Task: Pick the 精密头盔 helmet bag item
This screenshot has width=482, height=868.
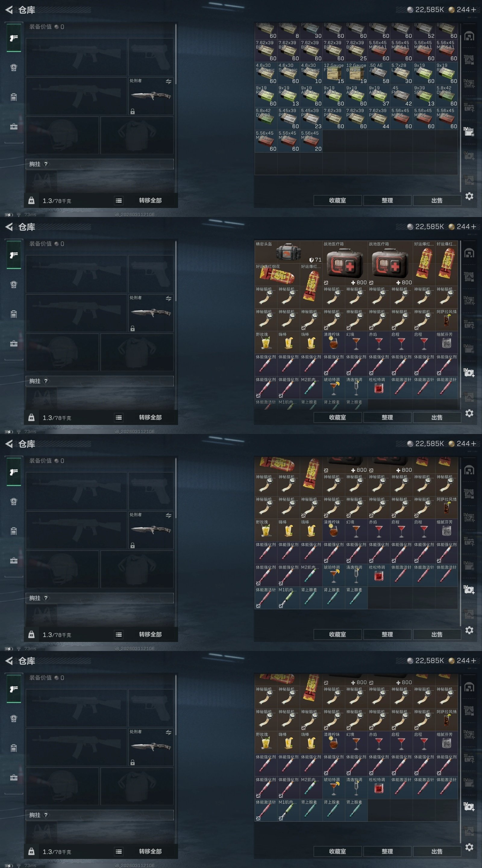Action: coord(288,252)
